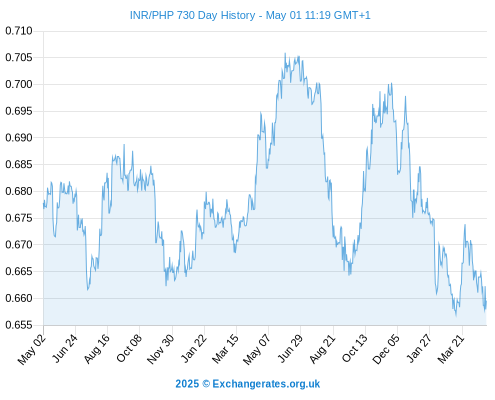Screen dimensions: 495x400
Task: Select the Dec 05 axis label
Action: (x=386, y=349)
